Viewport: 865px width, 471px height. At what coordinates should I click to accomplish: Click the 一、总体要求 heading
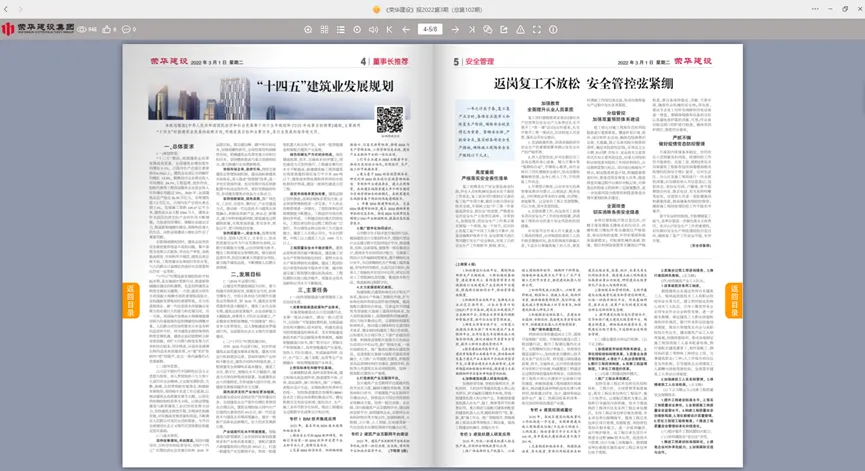coord(179,147)
